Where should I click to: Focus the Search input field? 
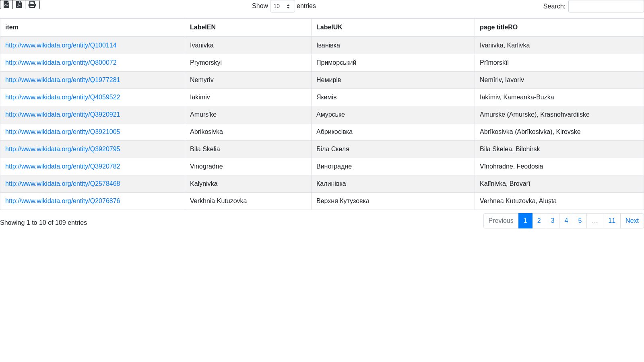[x=606, y=6]
